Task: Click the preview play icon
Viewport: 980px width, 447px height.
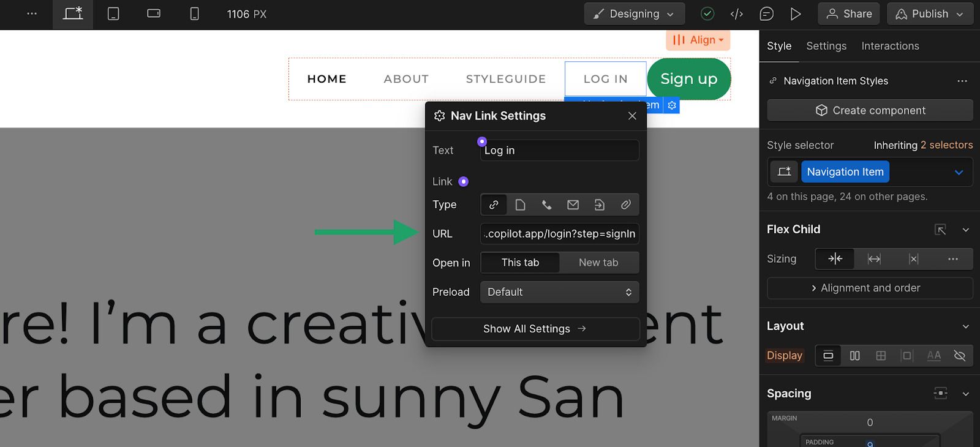Action: 795,14
